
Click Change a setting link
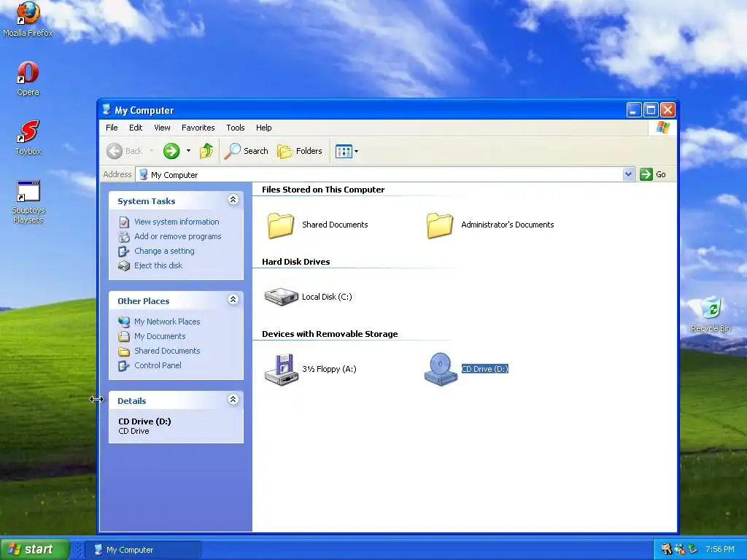click(164, 251)
